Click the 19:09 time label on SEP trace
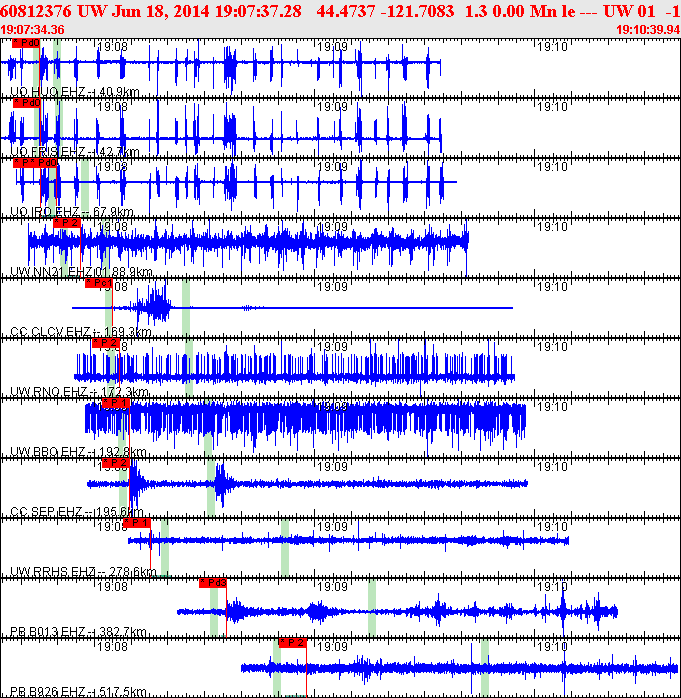 click(x=332, y=467)
